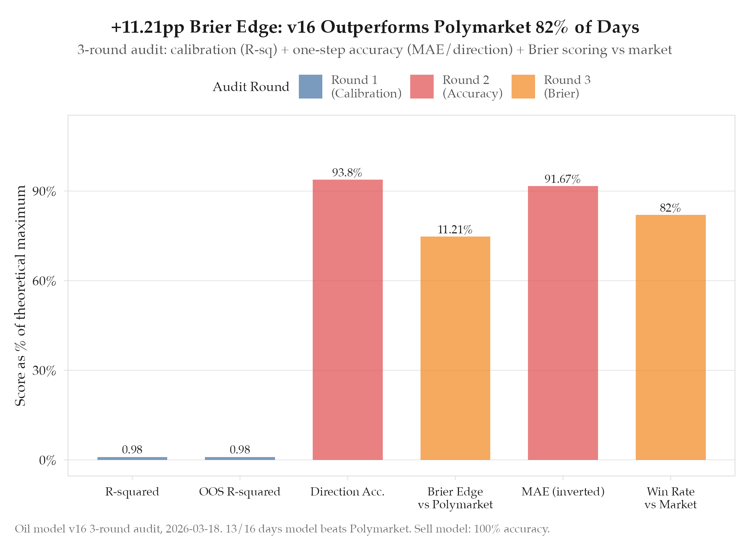Select the orange Brier Edge bar
The height and width of the screenshot is (546, 756).
(x=455, y=348)
